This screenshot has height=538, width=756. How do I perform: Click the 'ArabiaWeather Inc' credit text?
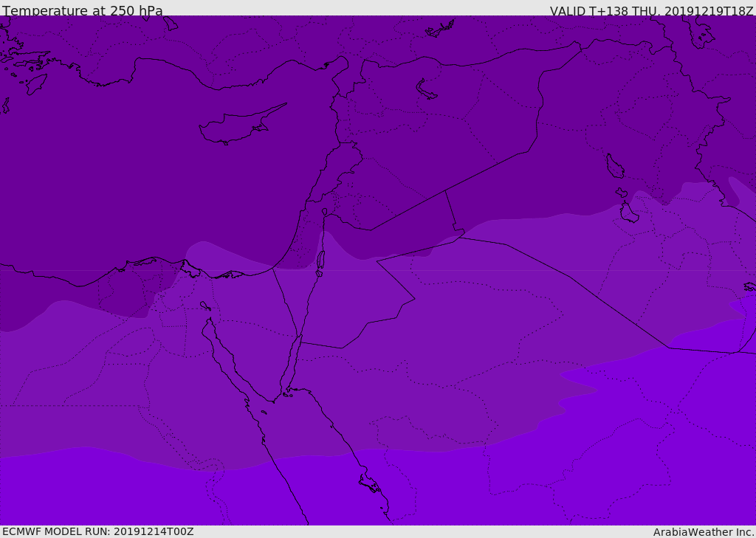pyautogui.click(x=704, y=532)
